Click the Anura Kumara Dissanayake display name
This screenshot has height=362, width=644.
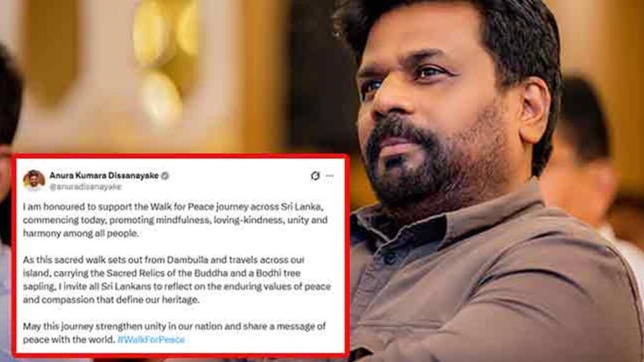(104, 176)
